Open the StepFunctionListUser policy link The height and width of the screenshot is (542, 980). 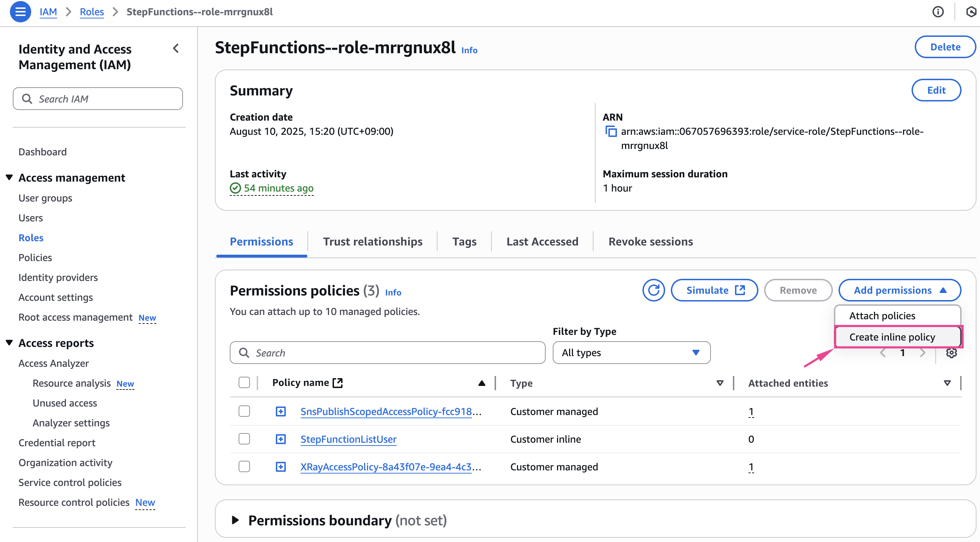click(348, 439)
